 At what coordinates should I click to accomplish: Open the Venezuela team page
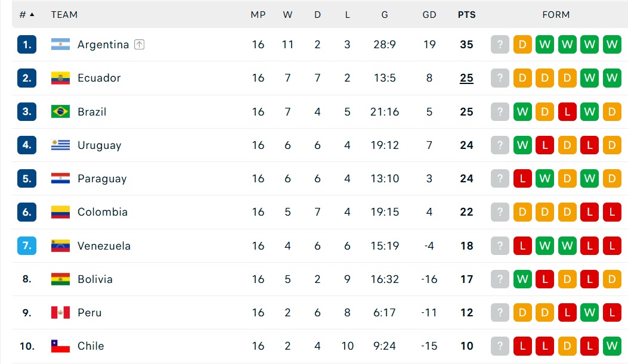104,245
